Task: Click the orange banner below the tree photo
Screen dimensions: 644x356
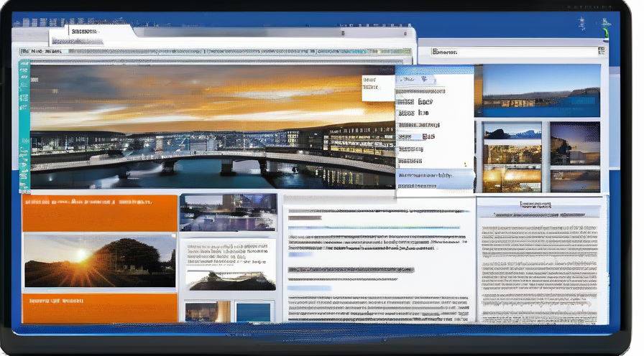Action: click(x=99, y=305)
